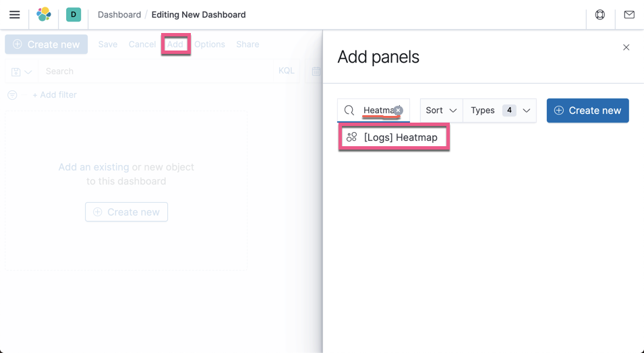644x353 pixels.
Task: Open the Types filter dropdown
Action: (500, 110)
